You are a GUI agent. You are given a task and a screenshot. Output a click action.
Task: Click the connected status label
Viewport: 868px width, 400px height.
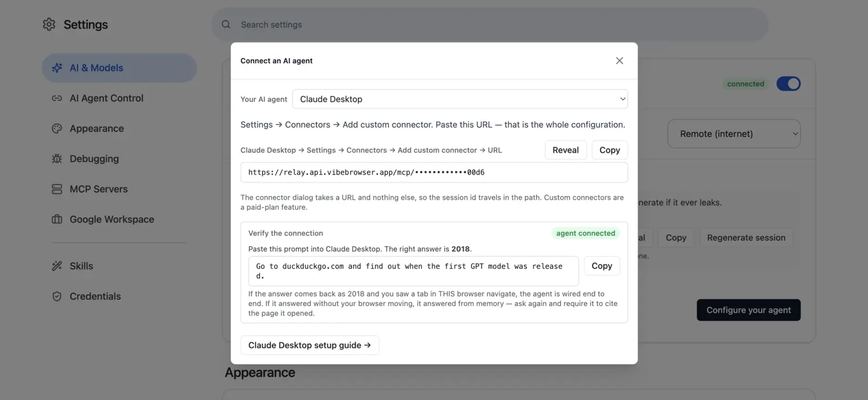point(745,84)
